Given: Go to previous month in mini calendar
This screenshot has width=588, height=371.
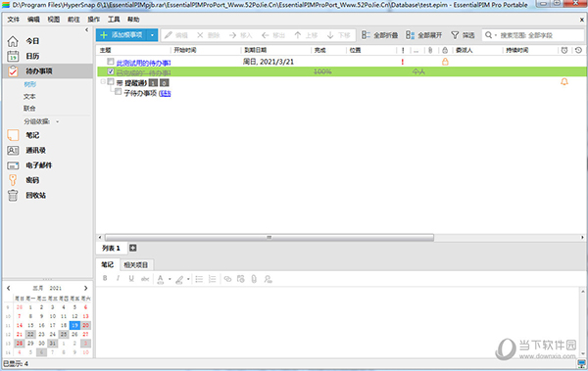Looking at the screenshot, I should click(x=9, y=288).
